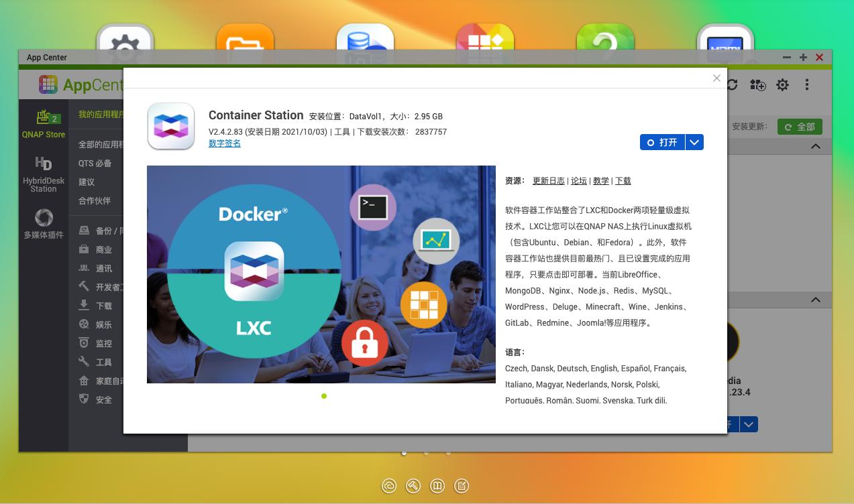The width and height of the screenshot is (854, 504).
Task: Open the 论坛 resource link
Action: click(579, 181)
